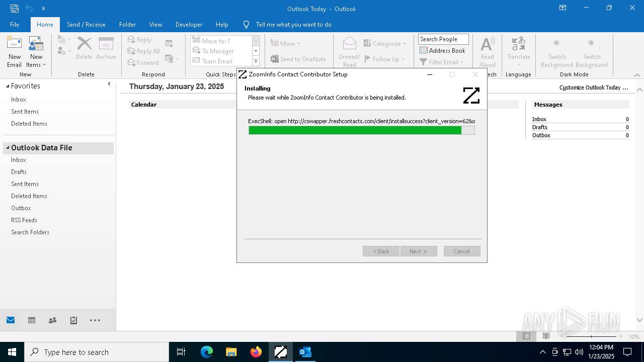Start Read Aloud speech
This screenshot has width=644, height=362.
[x=488, y=52]
